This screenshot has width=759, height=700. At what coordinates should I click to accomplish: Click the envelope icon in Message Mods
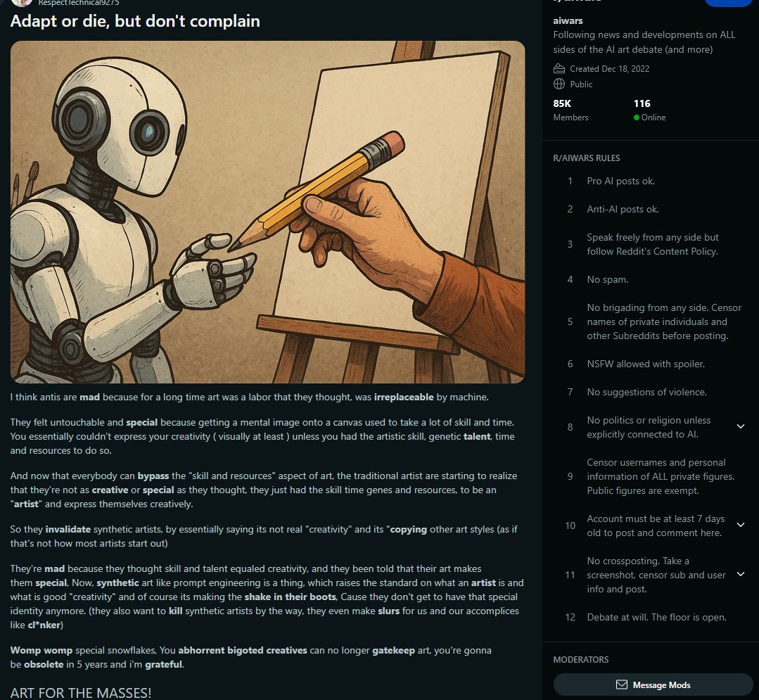click(622, 685)
